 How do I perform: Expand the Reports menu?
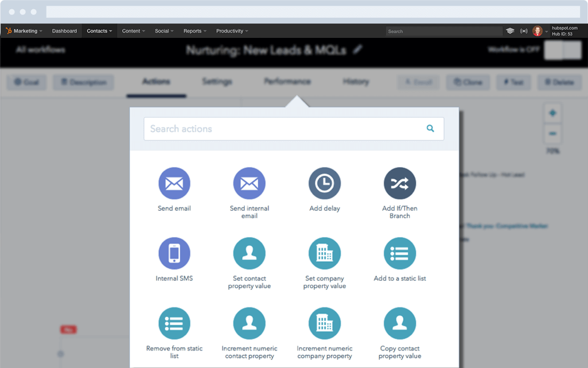point(194,30)
